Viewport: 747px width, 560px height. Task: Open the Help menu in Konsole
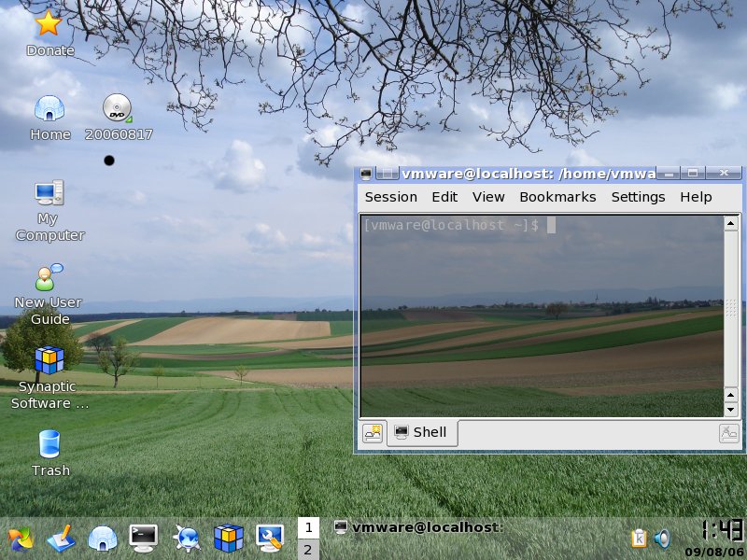coord(696,197)
